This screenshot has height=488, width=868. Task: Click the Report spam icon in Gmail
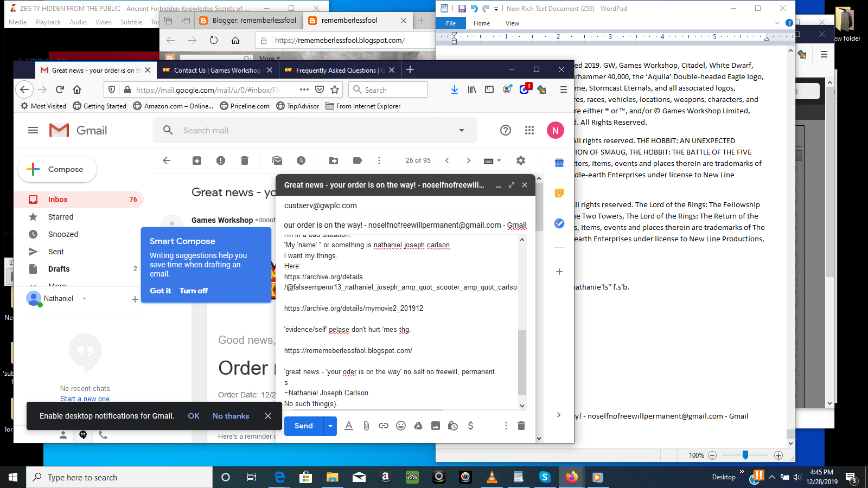coord(221,160)
